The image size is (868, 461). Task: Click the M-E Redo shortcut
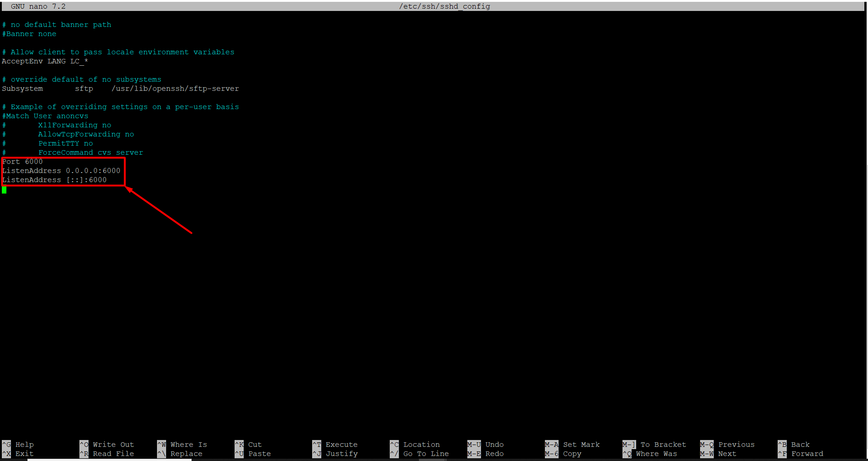point(486,454)
